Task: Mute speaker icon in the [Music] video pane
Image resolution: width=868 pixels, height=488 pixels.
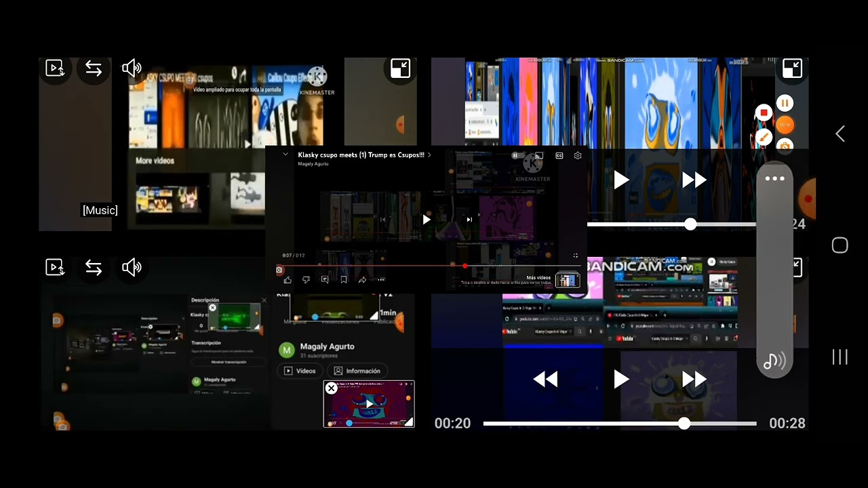Action: [132, 68]
